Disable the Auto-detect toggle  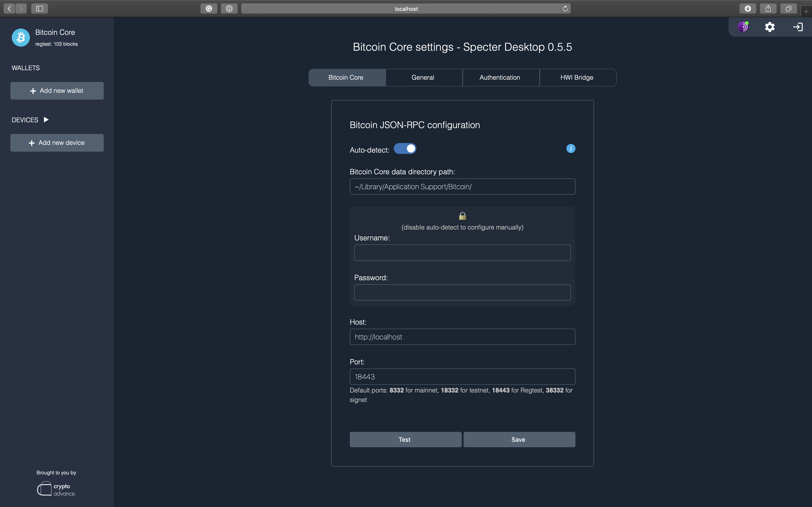[x=405, y=148]
